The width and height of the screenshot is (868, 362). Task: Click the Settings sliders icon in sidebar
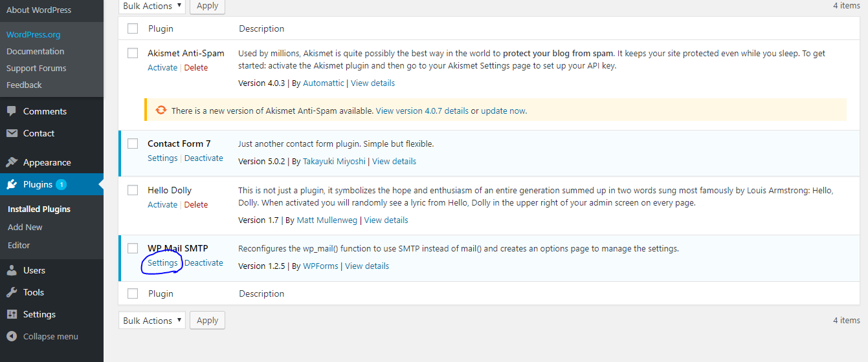12,314
